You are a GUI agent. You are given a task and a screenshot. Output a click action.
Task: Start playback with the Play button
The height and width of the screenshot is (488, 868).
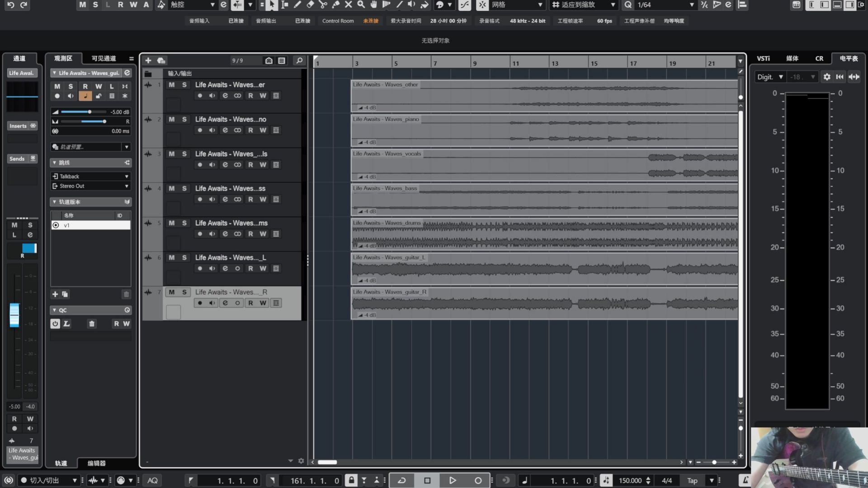[453, 480]
